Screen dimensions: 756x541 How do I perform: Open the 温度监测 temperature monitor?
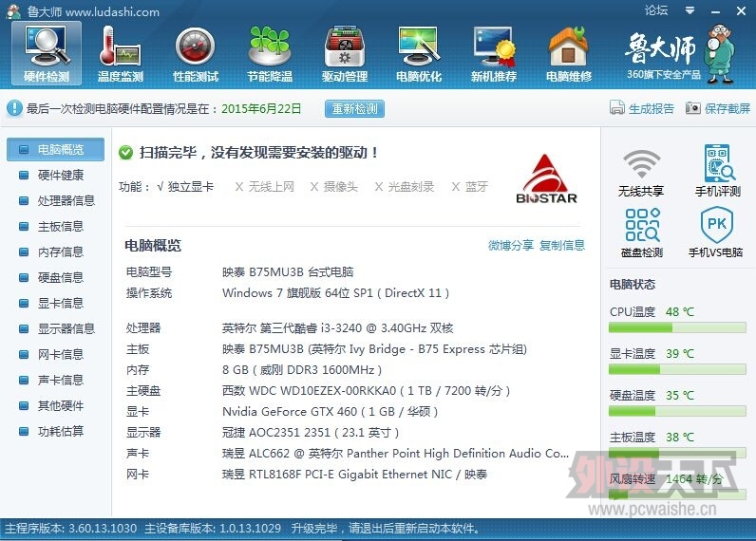[x=121, y=53]
